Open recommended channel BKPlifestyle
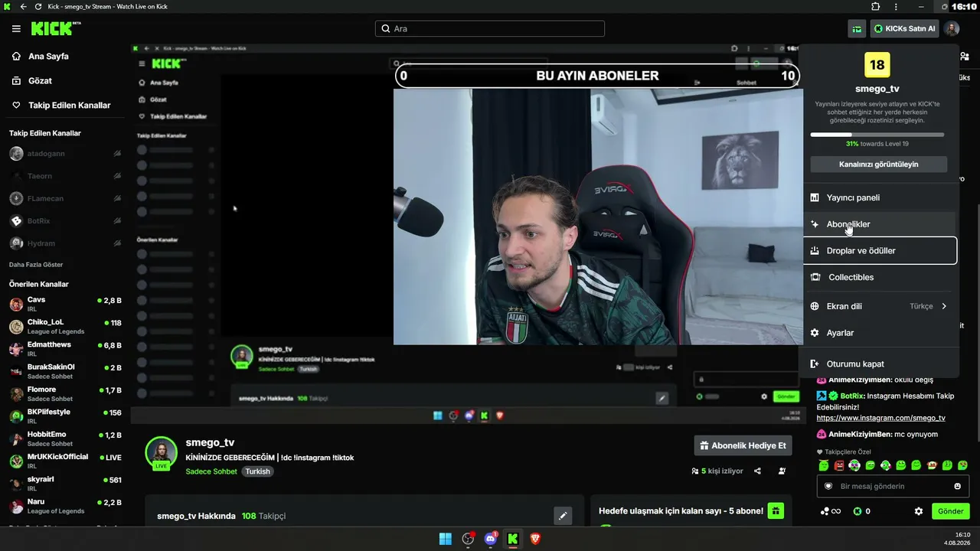Image resolution: width=980 pixels, height=551 pixels. point(65,416)
